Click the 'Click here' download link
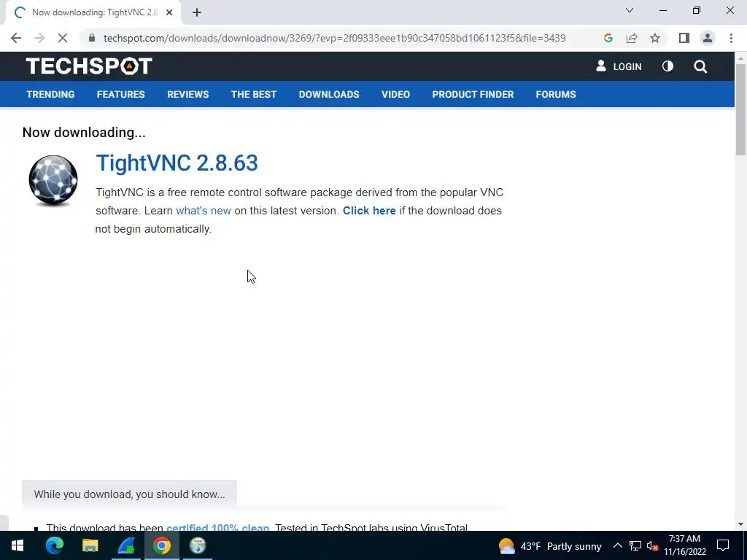Screen dimensions: 747x560 pos(369,211)
